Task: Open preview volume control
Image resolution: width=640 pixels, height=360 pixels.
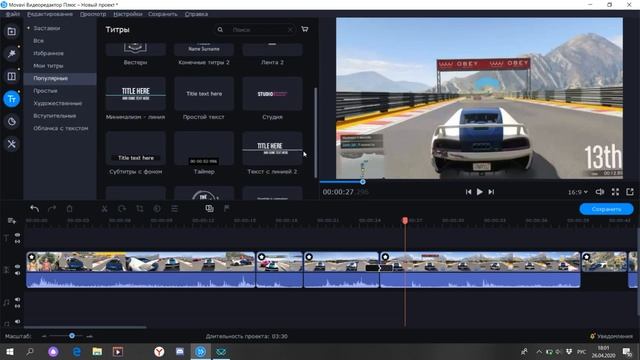Action: (x=600, y=192)
